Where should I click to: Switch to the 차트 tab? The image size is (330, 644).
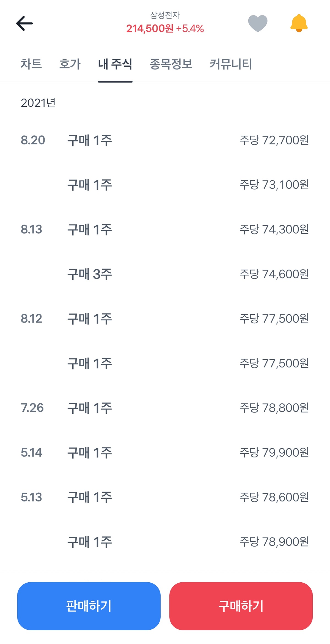[31, 64]
